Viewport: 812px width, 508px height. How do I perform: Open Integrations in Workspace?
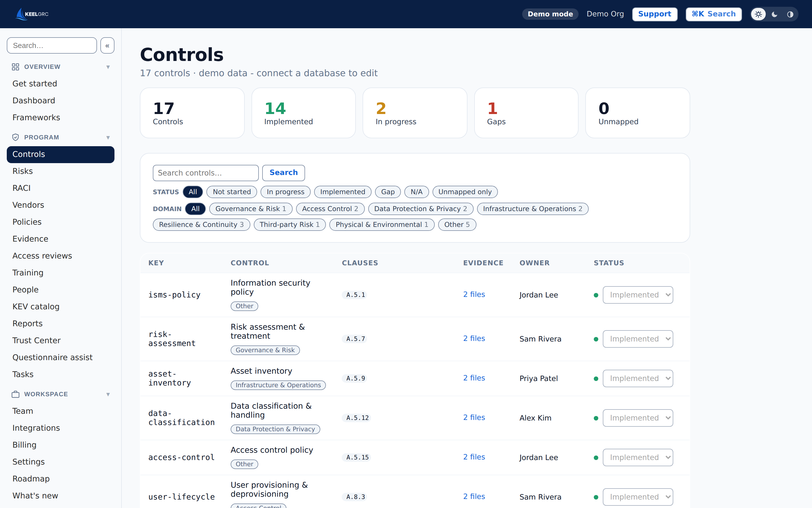pyautogui.click(x=60, y=428)
